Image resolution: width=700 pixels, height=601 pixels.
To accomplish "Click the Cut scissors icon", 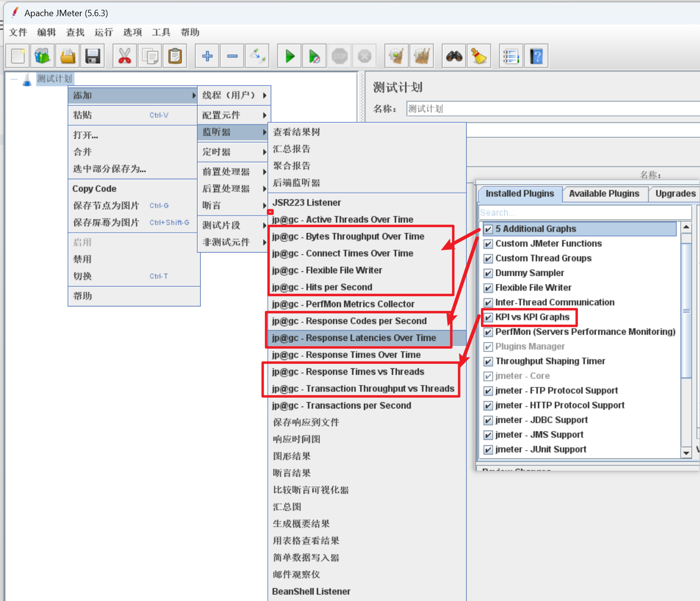I will click(125, 56).
